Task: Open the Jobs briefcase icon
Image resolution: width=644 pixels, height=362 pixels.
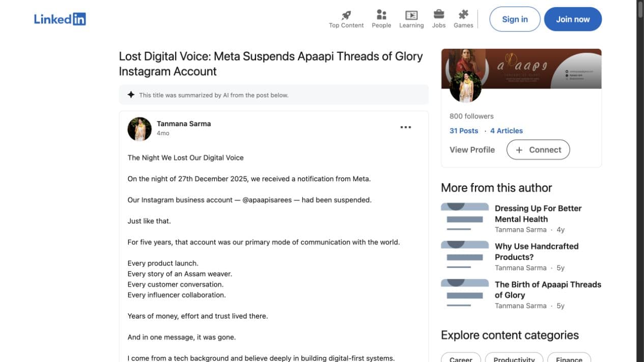Action: coord(439,15)
